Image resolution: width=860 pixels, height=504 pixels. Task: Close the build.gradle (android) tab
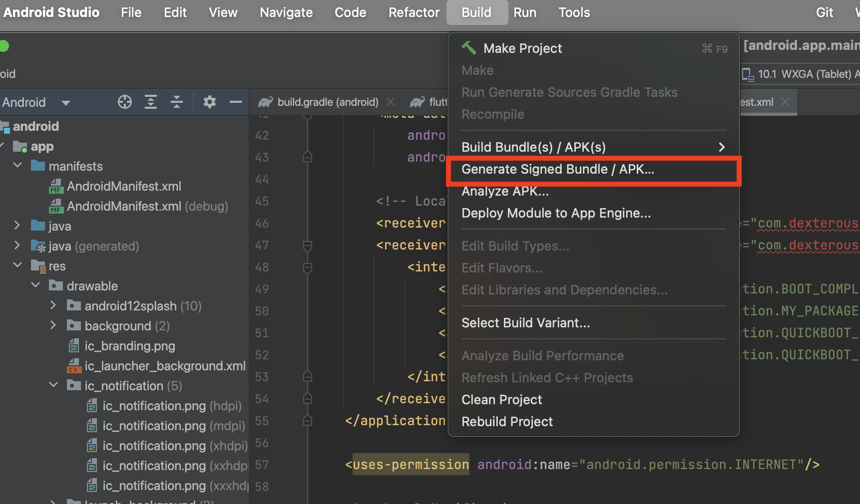[391, 102]
